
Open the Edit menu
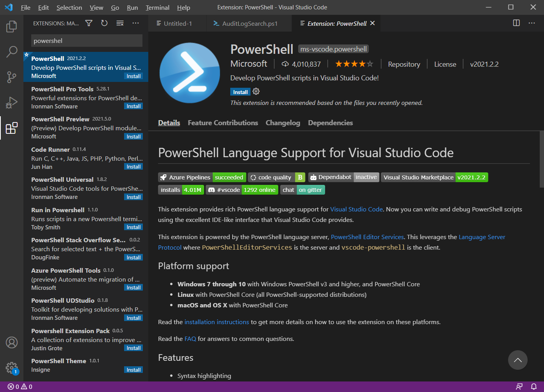pyautogui.click(x=44, y=7)
